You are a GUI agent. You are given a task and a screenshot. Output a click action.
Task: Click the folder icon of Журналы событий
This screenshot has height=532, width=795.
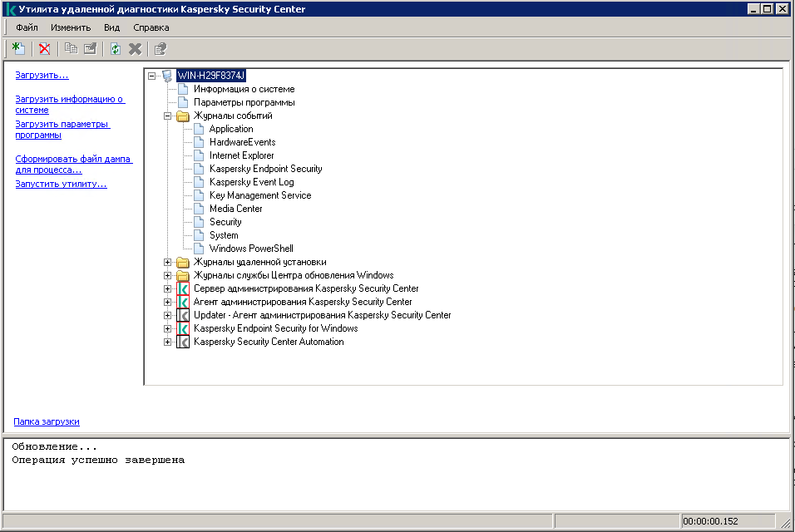183,116
